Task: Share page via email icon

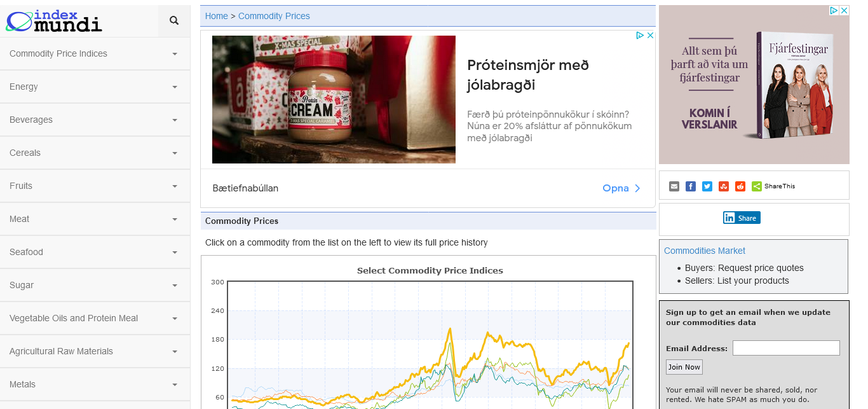Action: [674, 186]
